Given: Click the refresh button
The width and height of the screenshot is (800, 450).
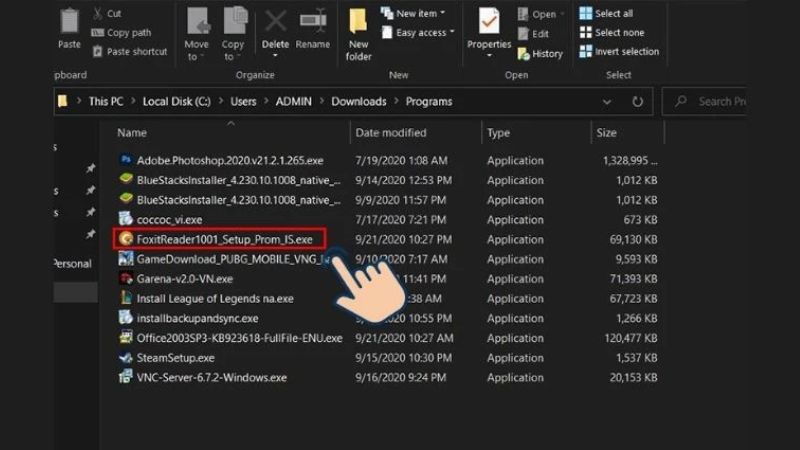Looking at the screenshot, I should (x=637, y=102).
